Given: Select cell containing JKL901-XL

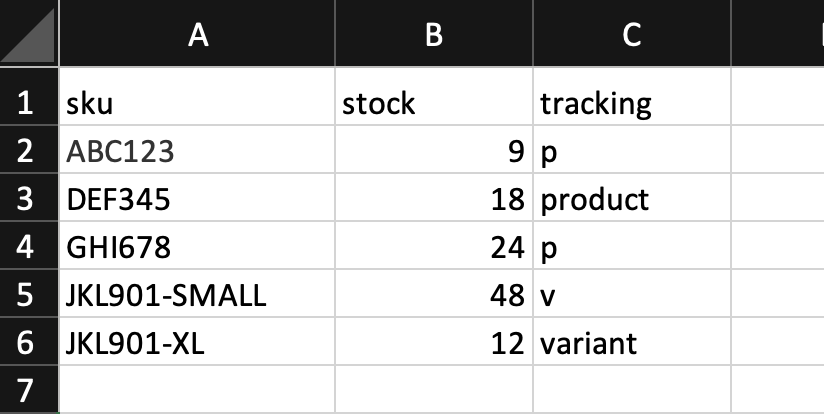Looking at the screenshot, I should [x=197, y=341].
